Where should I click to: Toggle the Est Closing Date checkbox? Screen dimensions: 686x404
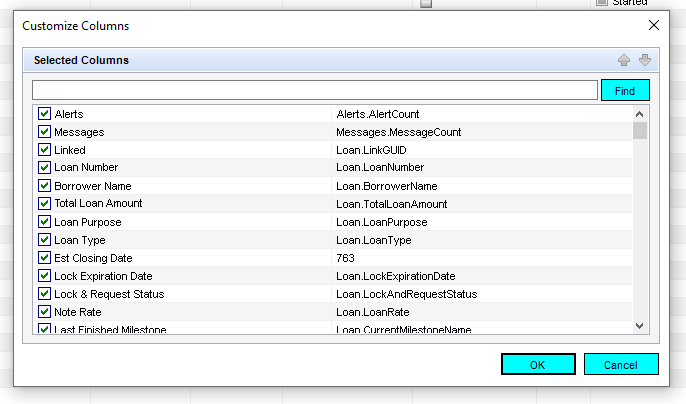[x=44, y=258]
